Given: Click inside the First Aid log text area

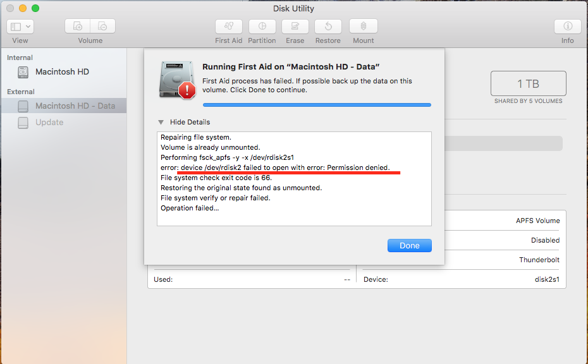Looking at the screenshot, I should [x=294, y=179].
